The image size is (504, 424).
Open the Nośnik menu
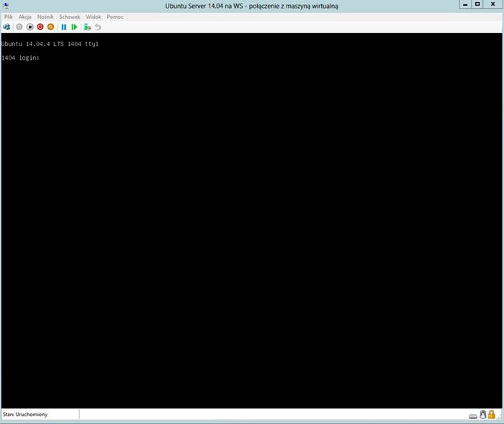(x=45, y=17)
